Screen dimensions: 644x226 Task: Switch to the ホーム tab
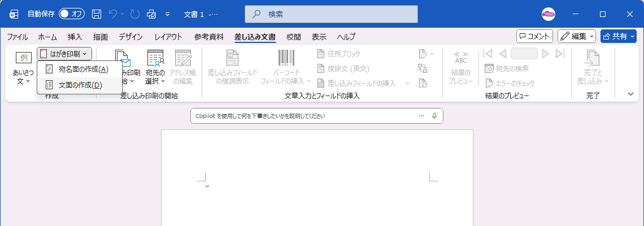pos(47,37)
